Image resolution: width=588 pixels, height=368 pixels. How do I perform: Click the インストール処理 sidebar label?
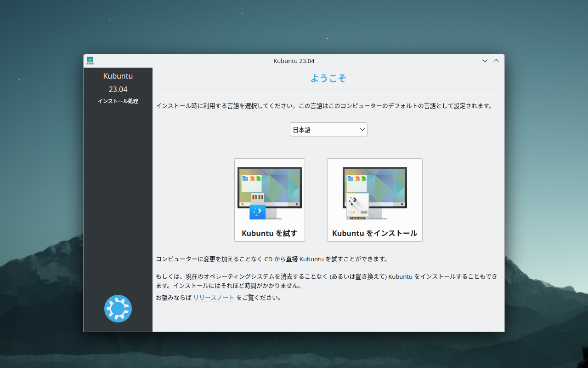pyautogui.click(x=118, y=101)
